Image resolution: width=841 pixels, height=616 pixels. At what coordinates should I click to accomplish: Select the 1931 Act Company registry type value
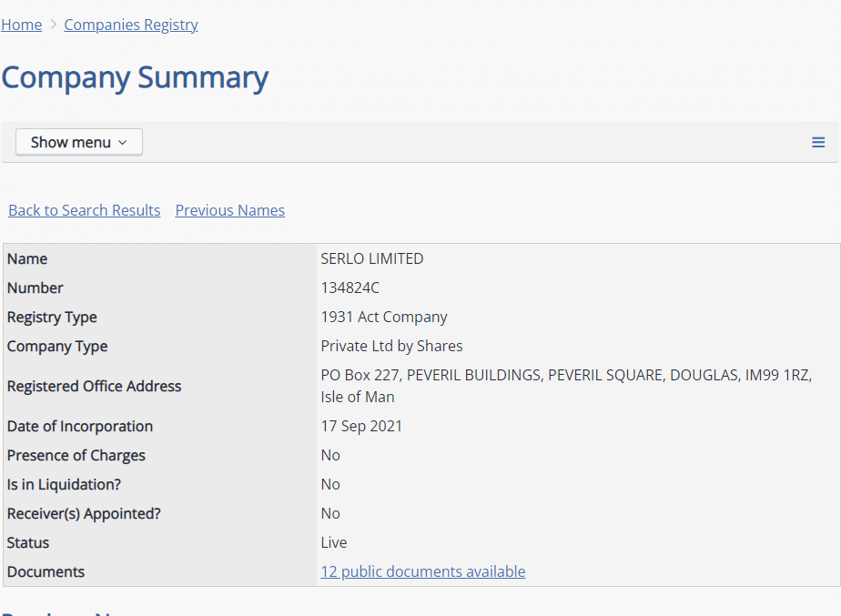[384, 317]
